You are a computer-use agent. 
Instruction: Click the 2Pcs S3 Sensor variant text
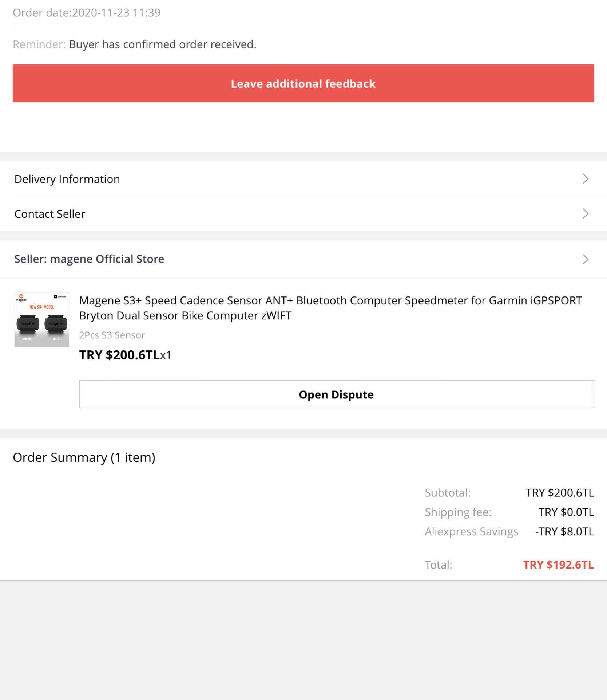pos(112,335)
